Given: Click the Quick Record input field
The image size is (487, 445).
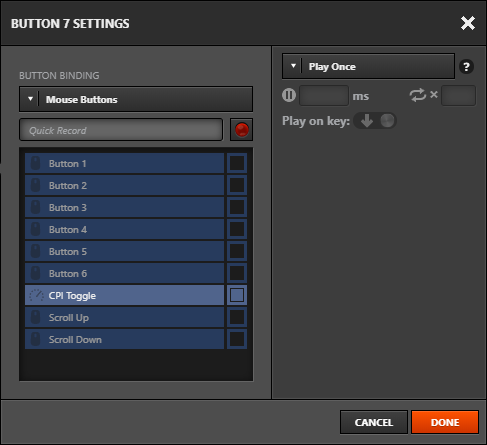Looking at the screenshot, I should tap(121, 130).
